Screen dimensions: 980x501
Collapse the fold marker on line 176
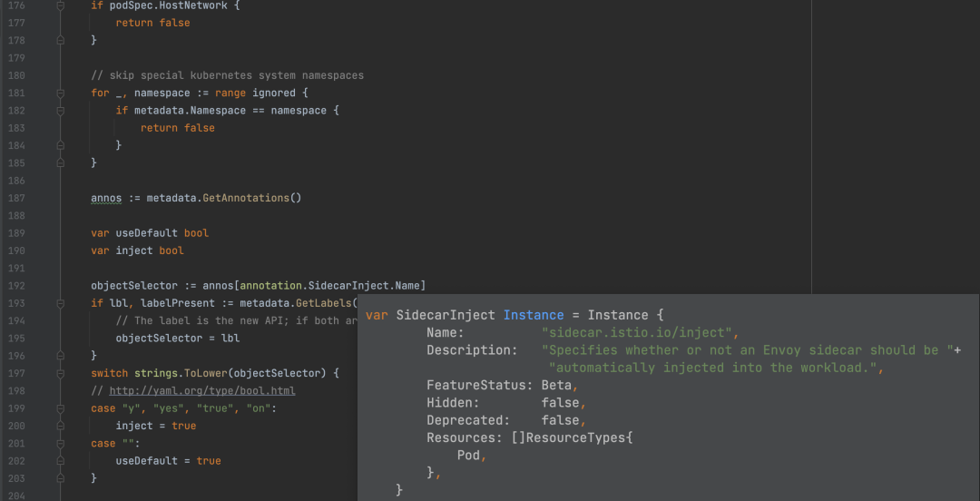[x=60, y=5]
